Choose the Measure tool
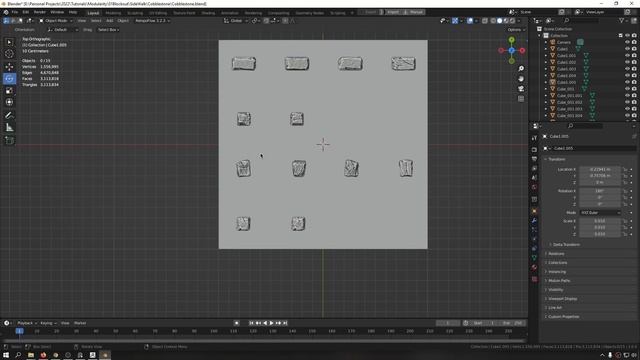640x360 pixels. [9, 128]
